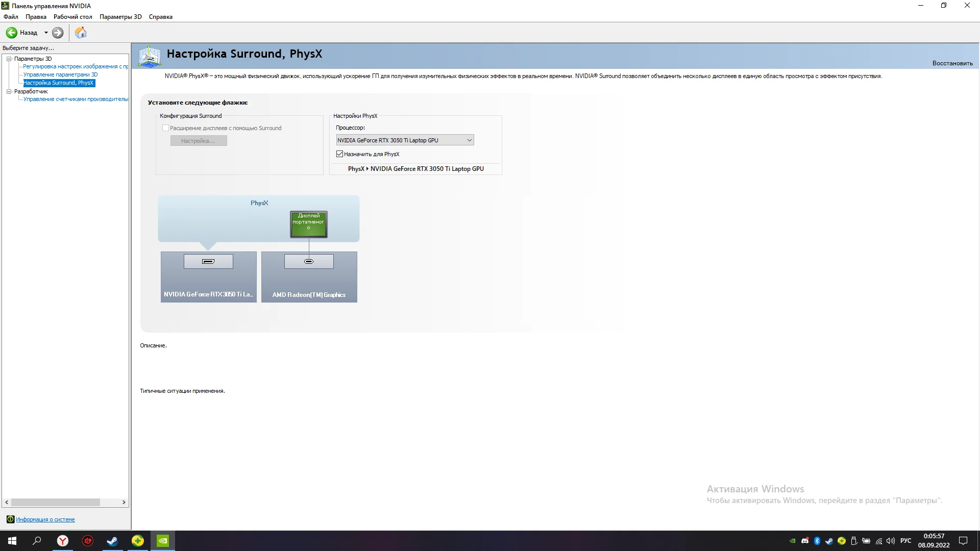The height and width of the screenshot is (551, 980).
Task: Uncheck the 'Назначить для PhysX' checkbox
Action: click(x=339, y=154)
